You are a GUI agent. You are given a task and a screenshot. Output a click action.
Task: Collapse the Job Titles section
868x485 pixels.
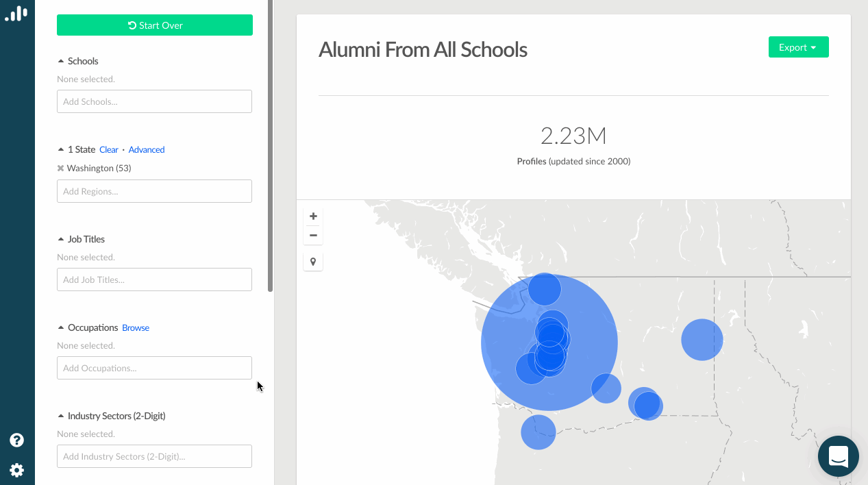click(x=61, y=239)
